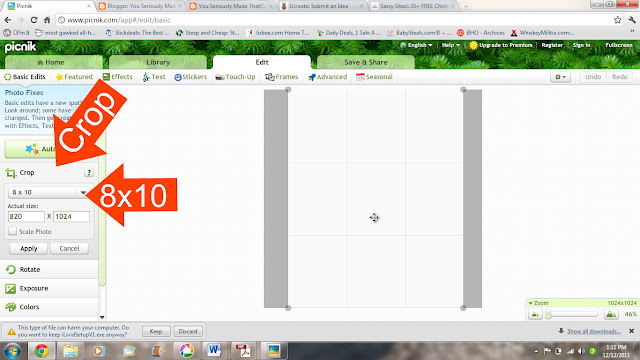Click the Sign in link
The width and height of the screenshot is (640, 360).
tap(581, 45)
